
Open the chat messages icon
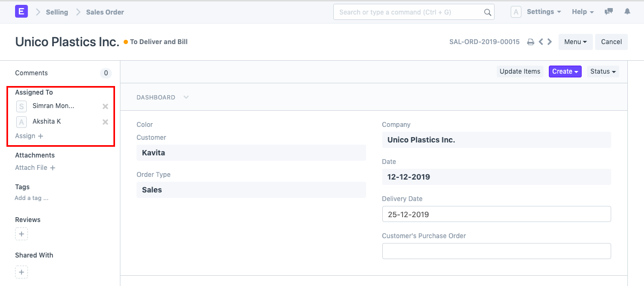609,12
